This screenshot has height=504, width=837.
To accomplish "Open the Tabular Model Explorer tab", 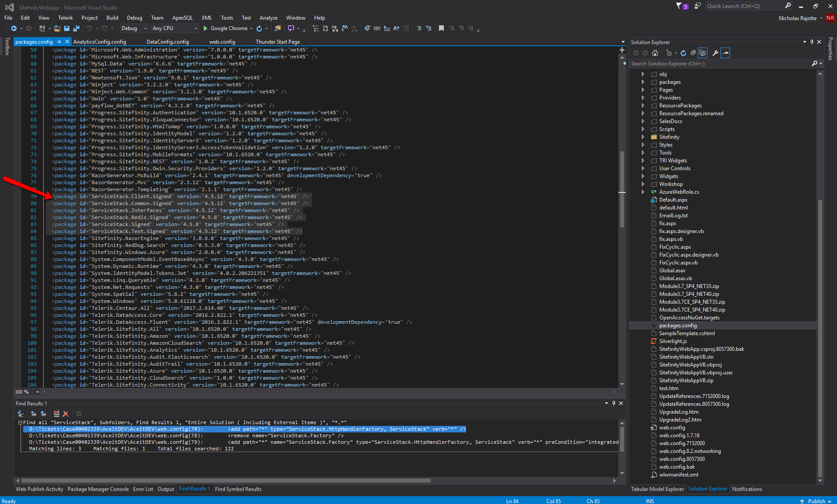I will (657, 489).
